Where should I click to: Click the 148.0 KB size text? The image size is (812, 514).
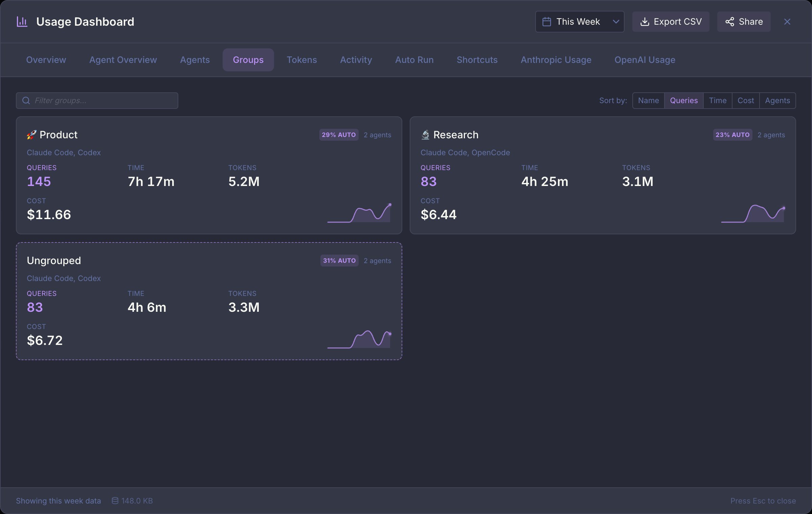click(137, 500)
